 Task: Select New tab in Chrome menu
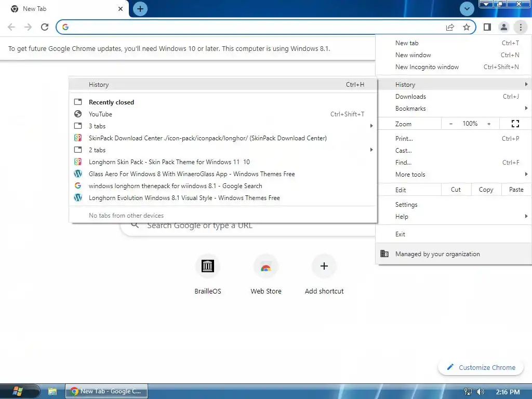453,43
